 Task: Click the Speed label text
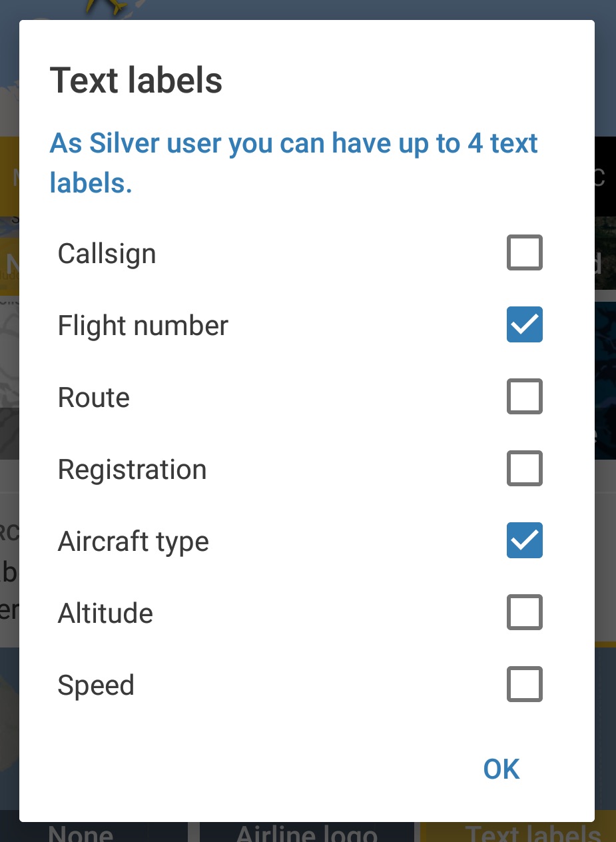(x=97, y=685)
